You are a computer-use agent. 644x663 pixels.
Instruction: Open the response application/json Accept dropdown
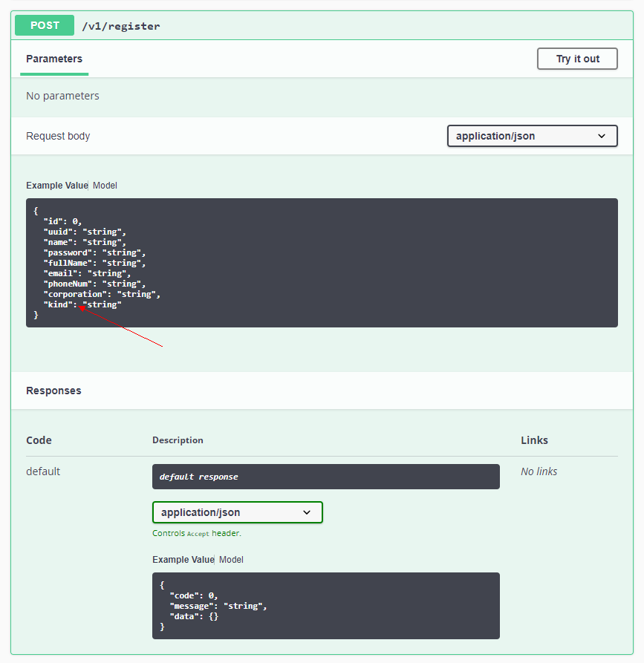[238, 512]
